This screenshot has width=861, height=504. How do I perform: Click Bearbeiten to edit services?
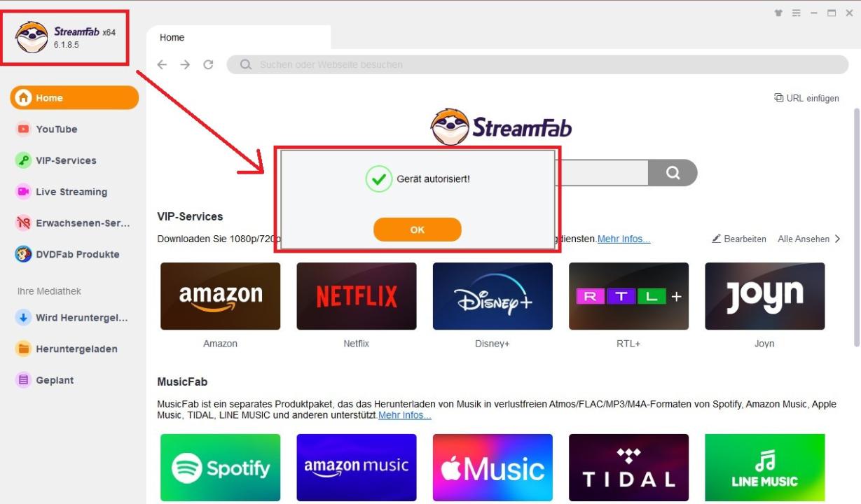pos(739,239)
